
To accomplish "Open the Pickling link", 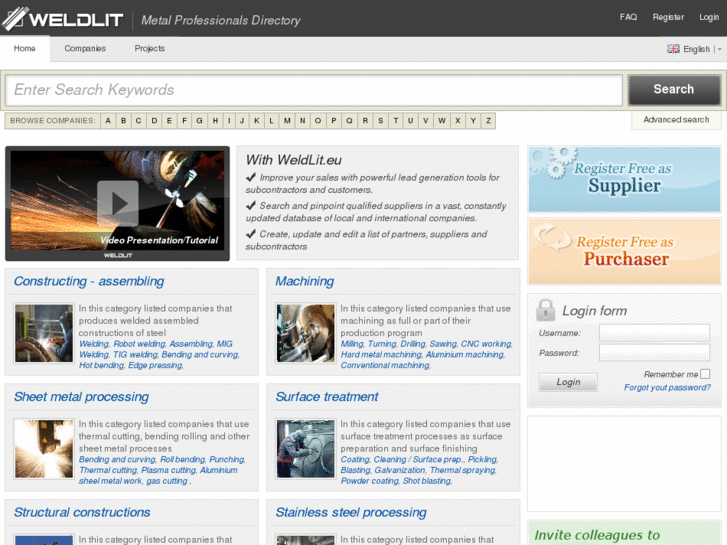I will [x=482, y=460].
